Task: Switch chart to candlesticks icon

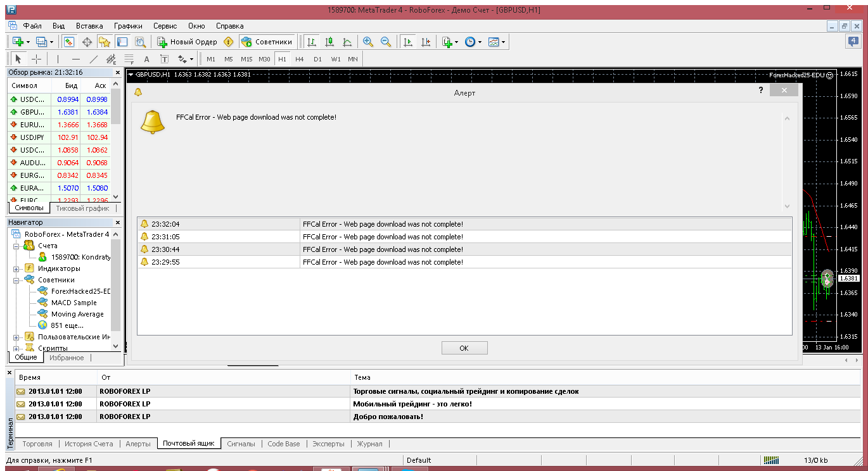Action: point(329,42)
